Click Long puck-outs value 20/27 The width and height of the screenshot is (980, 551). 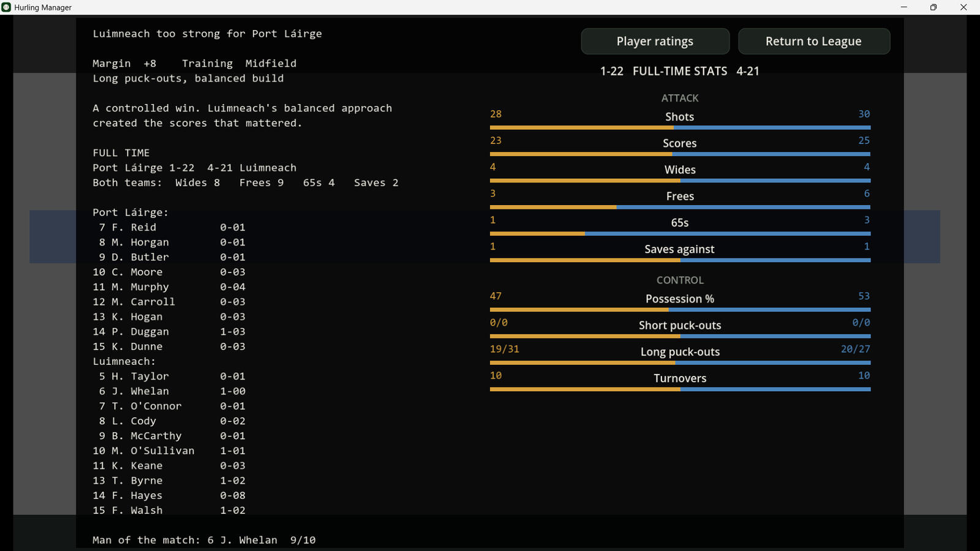point(856,349)
